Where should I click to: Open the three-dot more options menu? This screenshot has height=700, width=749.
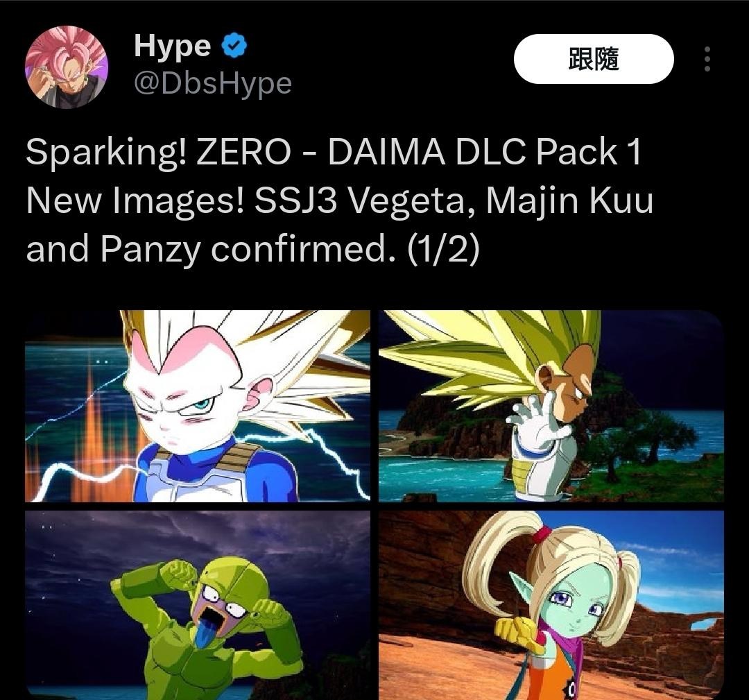[707, 59]
